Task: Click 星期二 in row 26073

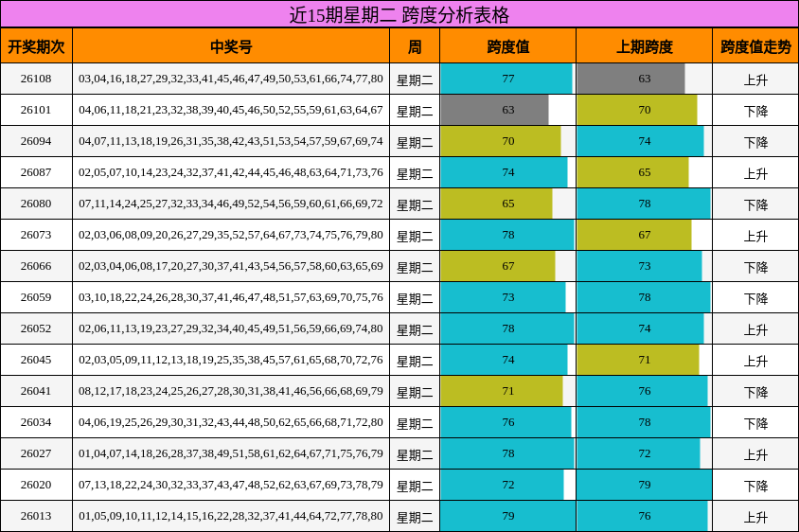Action: [415, 237]
